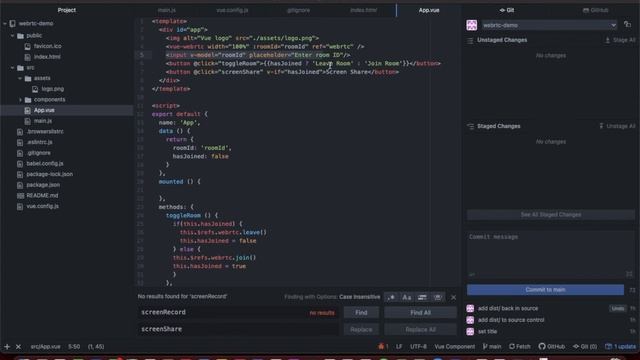Click the Staged Changes list icon
This screenshot has height=360, width=640.
click(x=470, y=127)
